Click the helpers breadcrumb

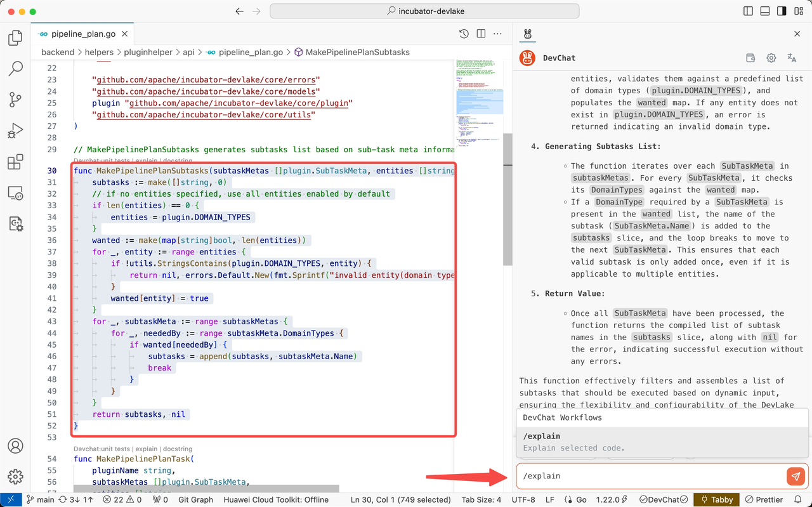click(x=99, y=52)
